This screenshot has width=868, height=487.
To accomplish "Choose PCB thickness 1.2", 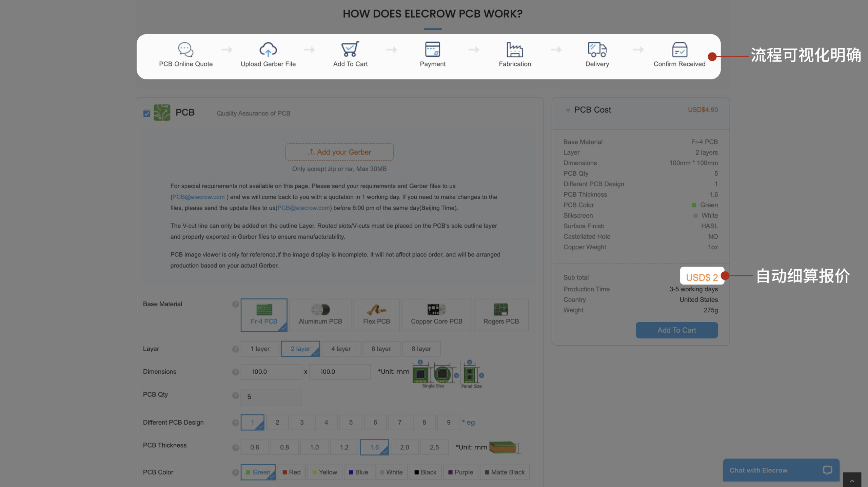I will pos(344,447).
